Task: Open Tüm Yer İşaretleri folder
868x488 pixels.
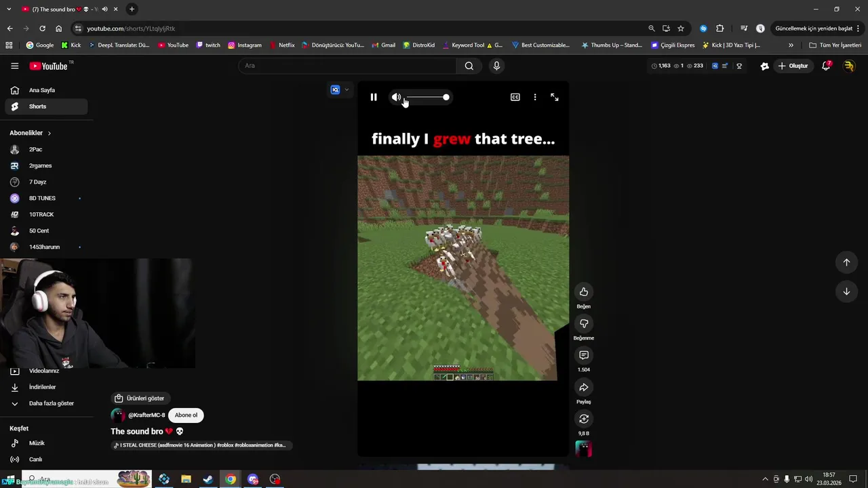Action: (x=835, y=45)
